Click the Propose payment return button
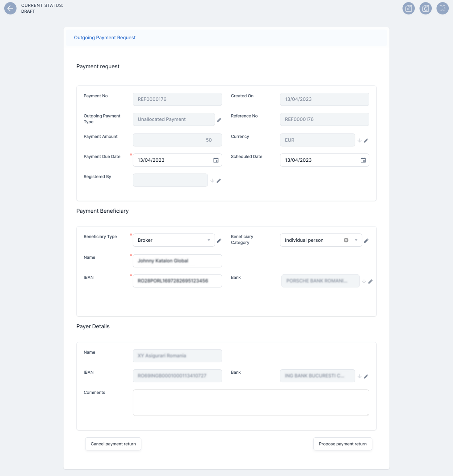This screenshot has width=453, height=476. tap(342, 444)
